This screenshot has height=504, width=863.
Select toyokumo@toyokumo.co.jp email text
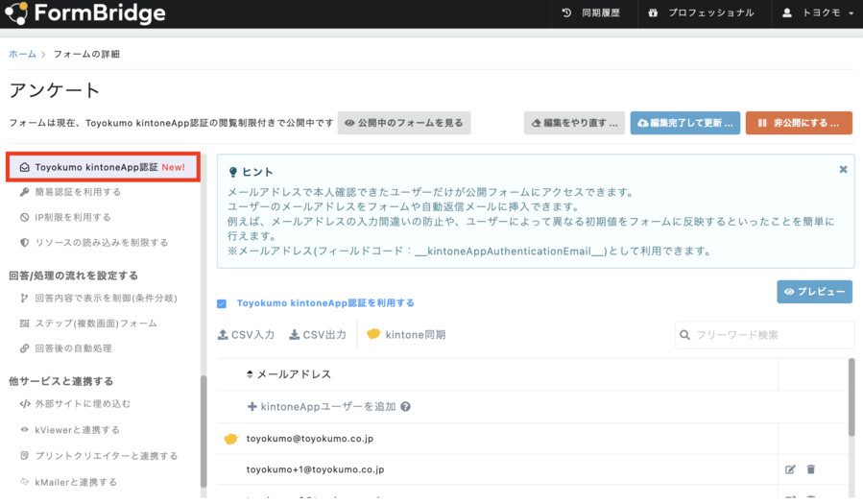[310, 439]
